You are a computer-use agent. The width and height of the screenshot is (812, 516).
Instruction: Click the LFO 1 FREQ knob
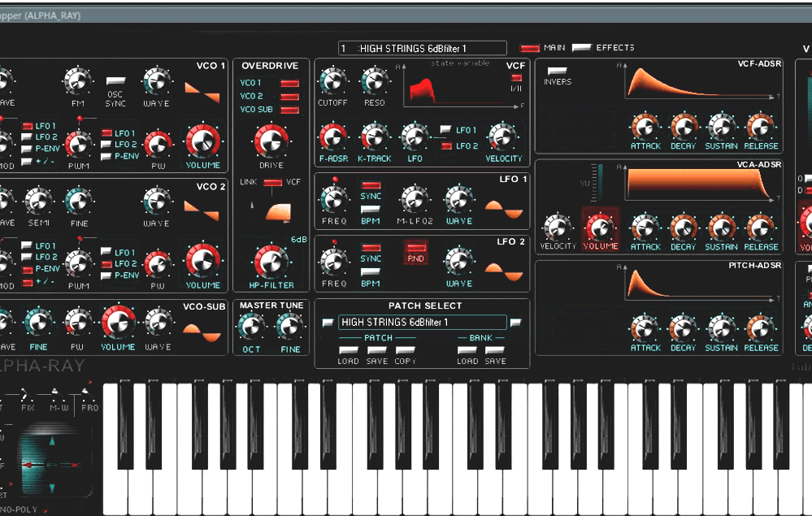click(334, 199)
